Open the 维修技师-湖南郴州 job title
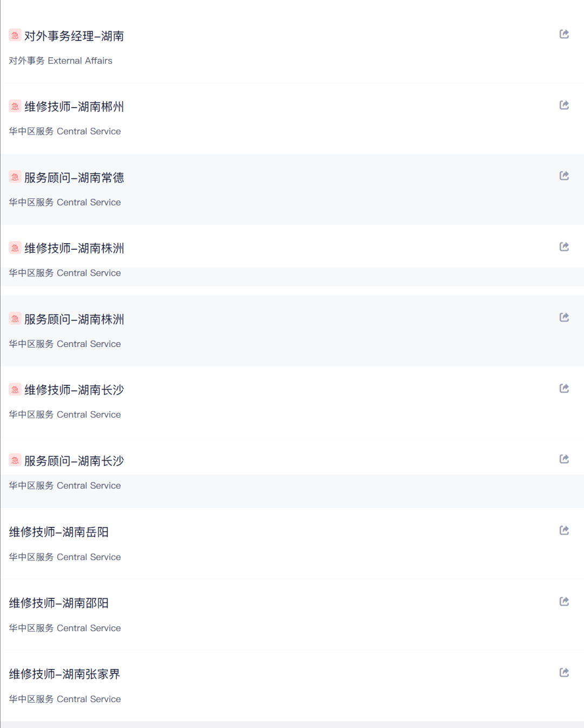The height and width of the screenshot is (728, 584). [74, 107]
